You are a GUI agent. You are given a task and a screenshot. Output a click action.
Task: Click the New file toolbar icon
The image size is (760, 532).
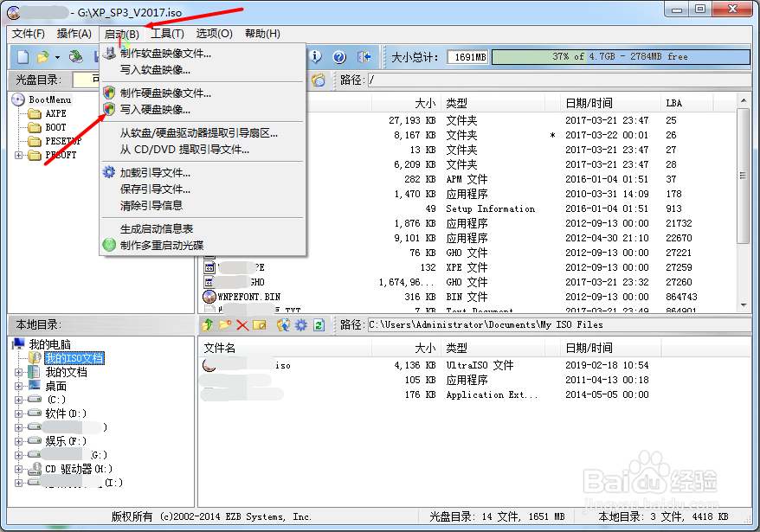coord(23,57)
